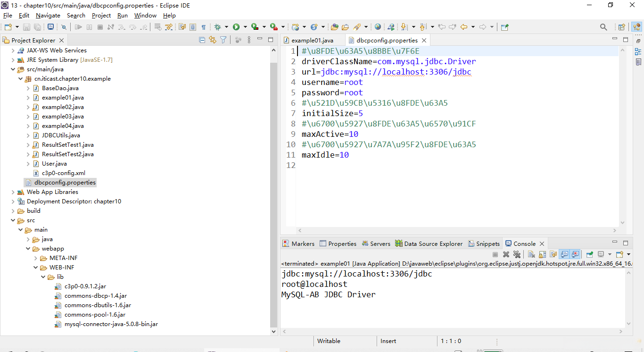This screenshot has width=644, height=352.
Task: Close the dbcpconfig.properties editor tab
Action: [424, 41]
